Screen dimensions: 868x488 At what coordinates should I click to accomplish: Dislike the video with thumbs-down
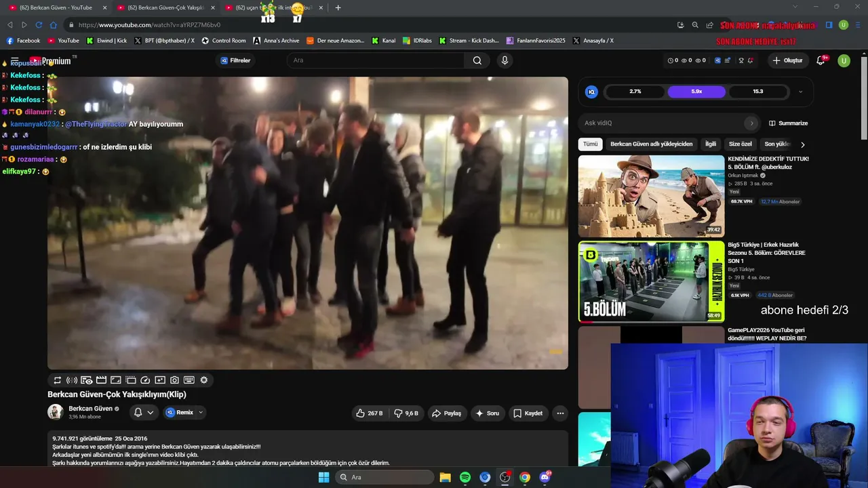406,413
